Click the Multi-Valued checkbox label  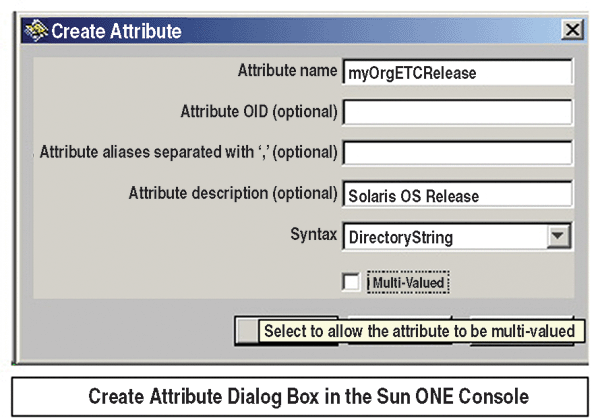tap(408, 284)
